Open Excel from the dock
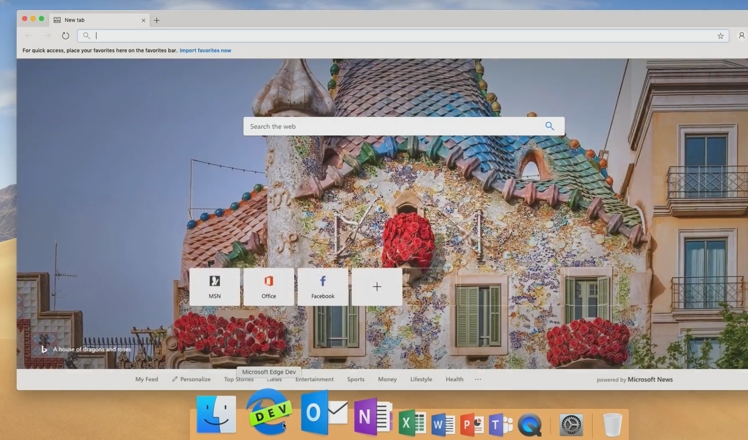Viewport: 748px width, 440px height. [x=412, y=423]
